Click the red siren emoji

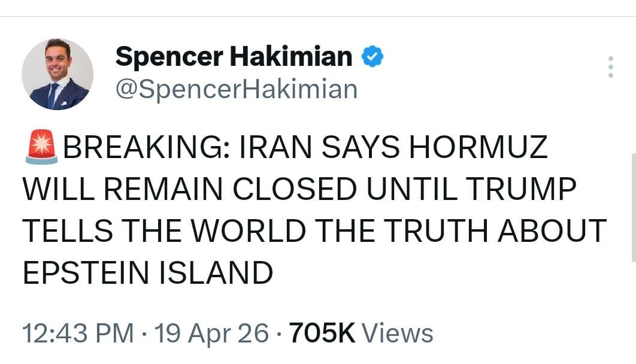[x=41, y=148]
